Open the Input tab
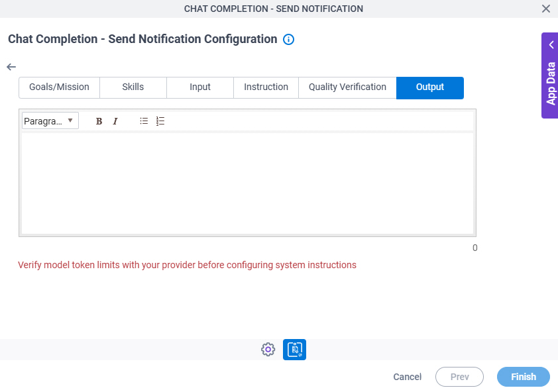 tap(200, 87)
